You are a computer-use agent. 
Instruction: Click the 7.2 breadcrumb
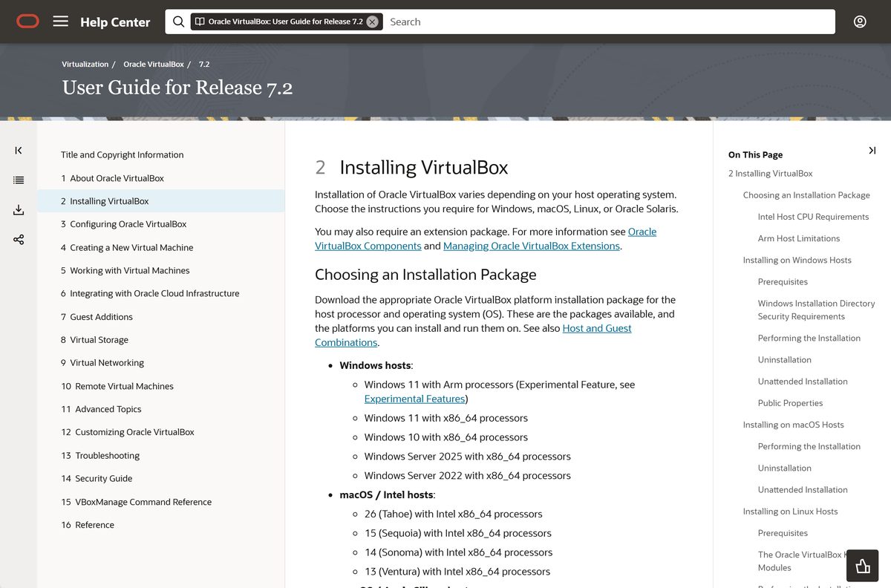click(204, 65)
